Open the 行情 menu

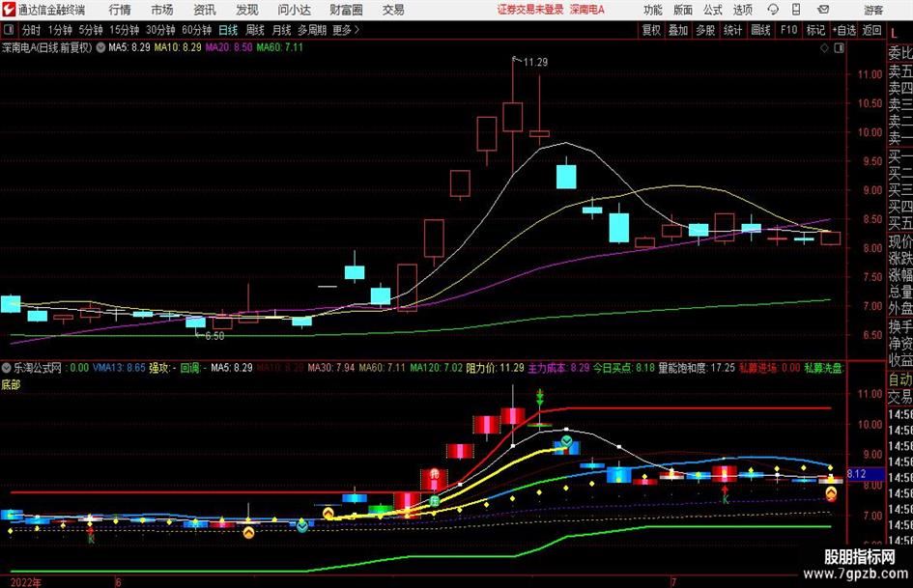pyautogui.click(x=120, y=10)
